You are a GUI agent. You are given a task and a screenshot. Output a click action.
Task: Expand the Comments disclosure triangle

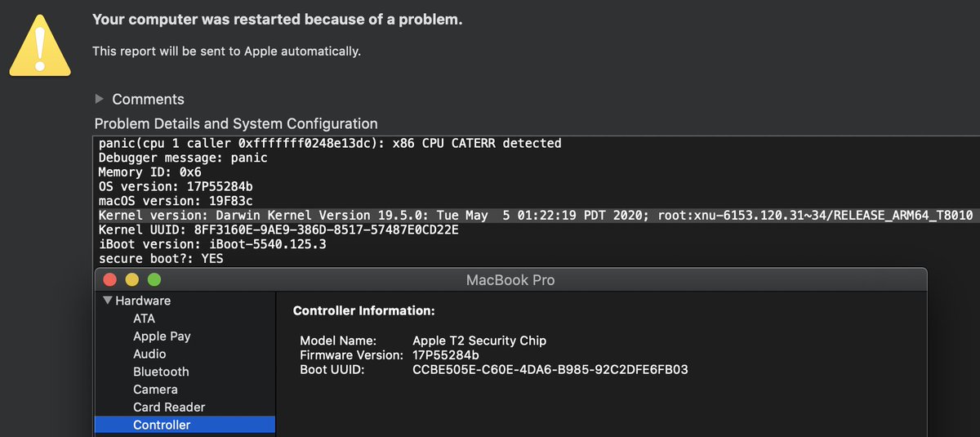click(100, 99)
